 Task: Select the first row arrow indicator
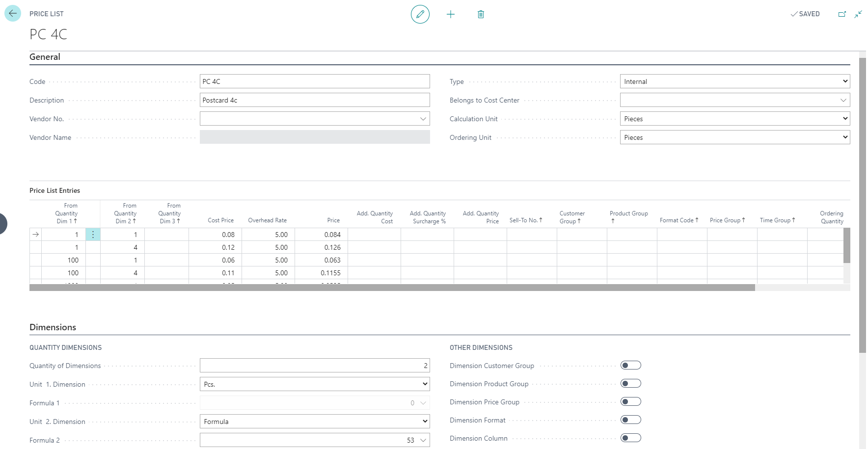point(35,235)
